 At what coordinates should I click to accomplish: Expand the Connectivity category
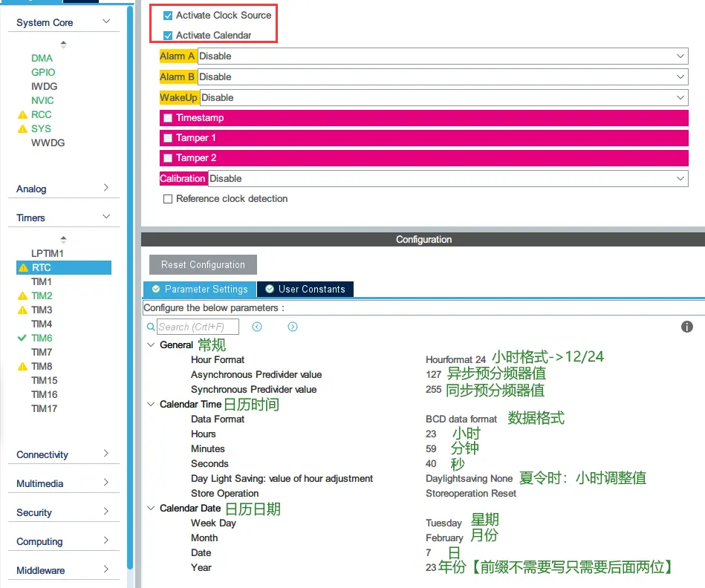point(63,454)
